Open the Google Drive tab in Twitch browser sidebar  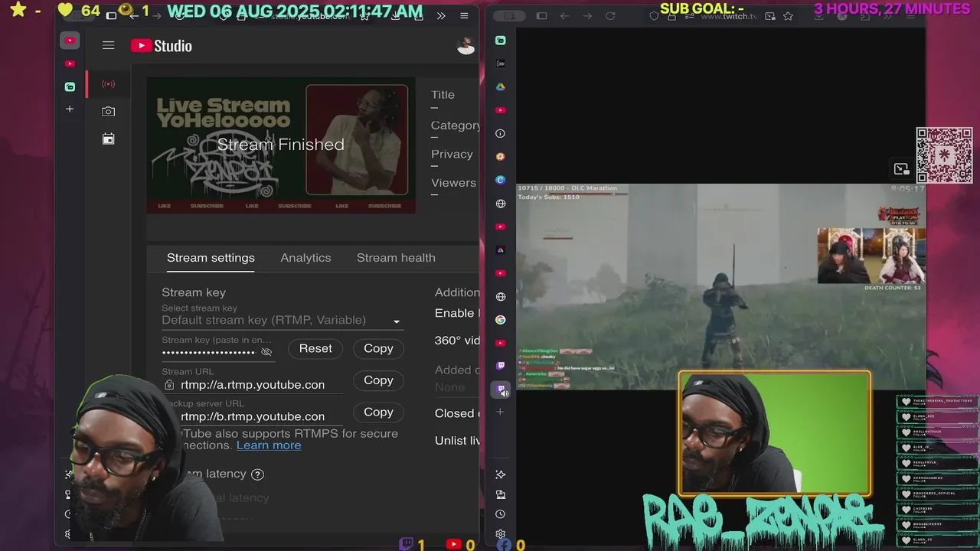click(501, 87)
